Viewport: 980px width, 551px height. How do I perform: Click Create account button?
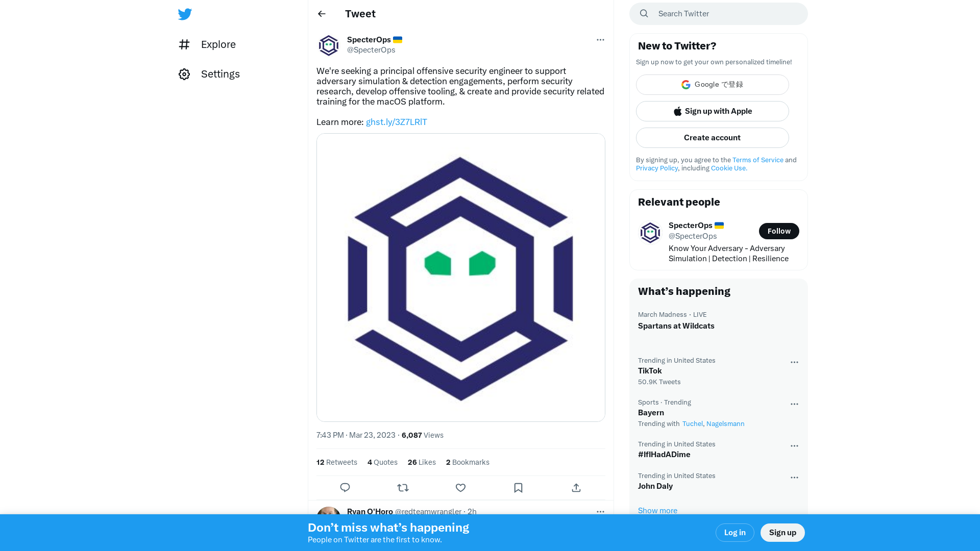pos(712,137)
